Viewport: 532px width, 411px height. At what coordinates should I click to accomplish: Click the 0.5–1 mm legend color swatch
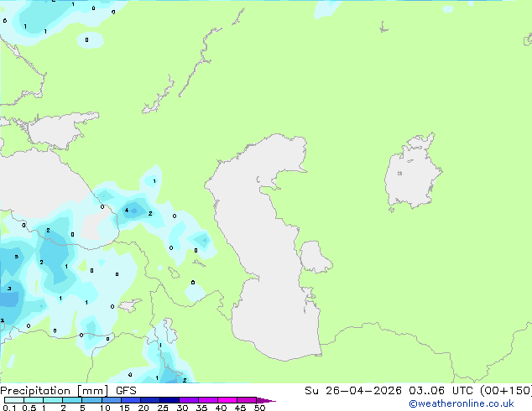pyautogui.click(x=34, y=400)
